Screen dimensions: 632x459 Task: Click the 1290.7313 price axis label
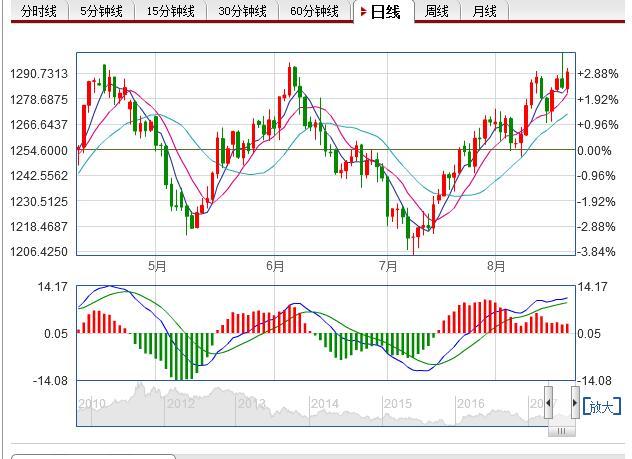coord(40,74)
